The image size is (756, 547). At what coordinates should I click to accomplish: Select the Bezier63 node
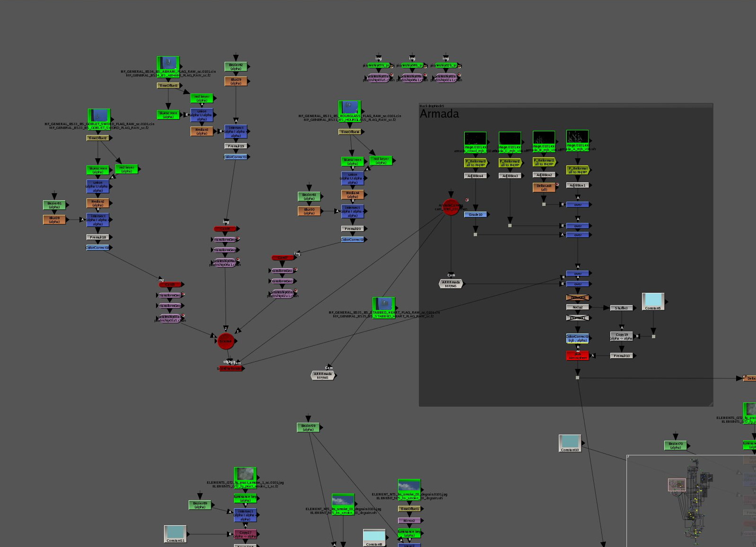click(x=309, y=197)
